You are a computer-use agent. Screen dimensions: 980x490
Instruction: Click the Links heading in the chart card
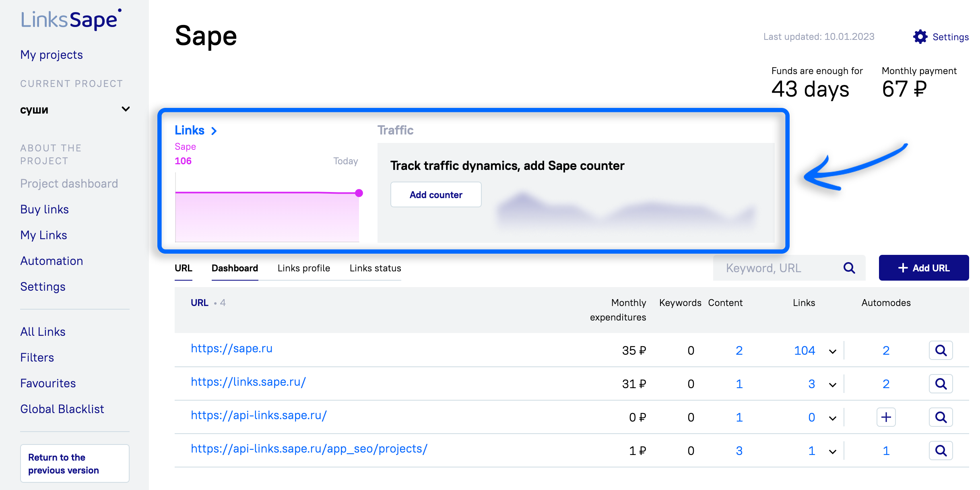click(x=190, y=130)
